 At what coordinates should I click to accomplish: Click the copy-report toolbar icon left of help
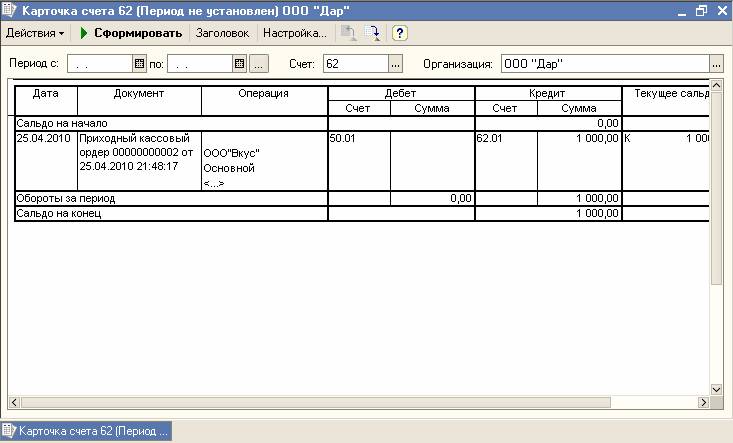(x=348, y=33)
